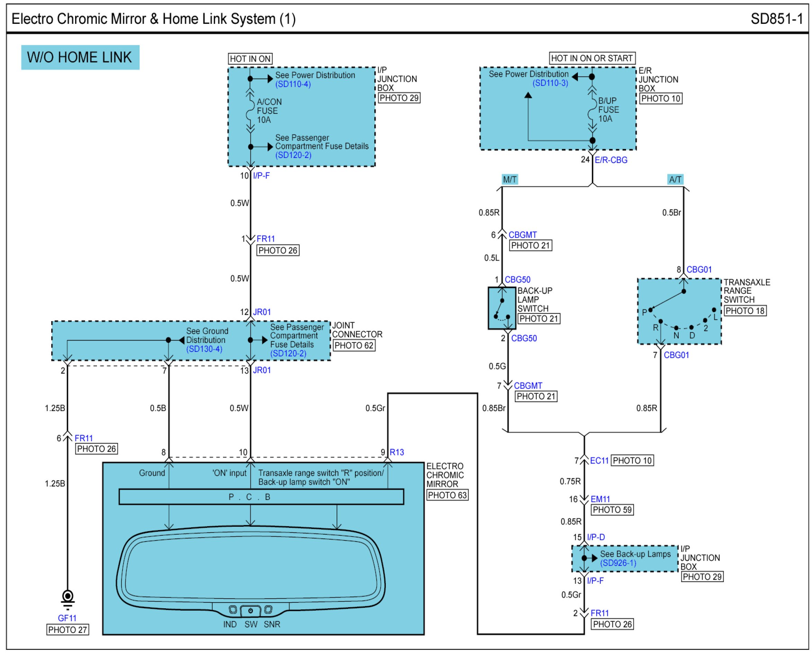Click the IND indicator icon on the mirror
Image resolution: width=812 pixels, height=654 pixels.
(x=233, y=610)
